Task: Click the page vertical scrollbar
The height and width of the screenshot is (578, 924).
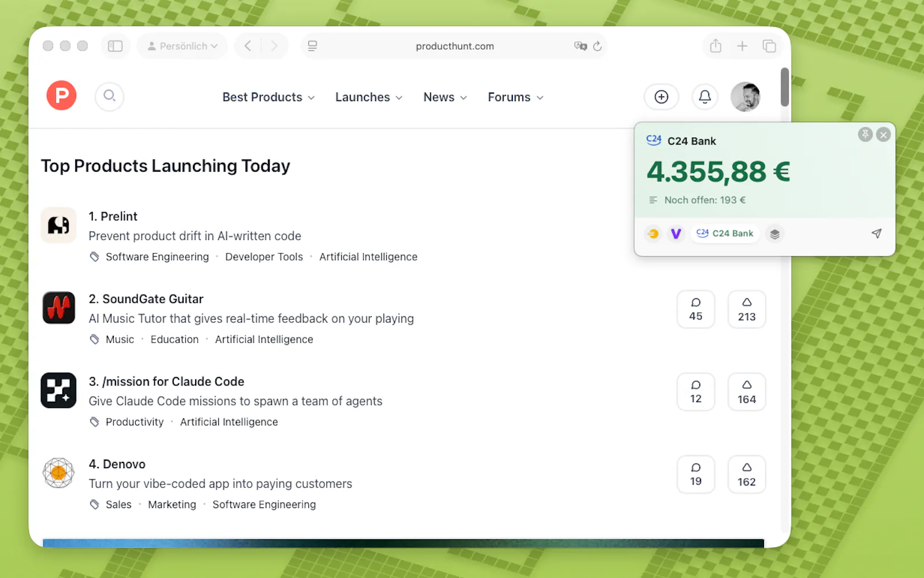Action: pos(784,87)
